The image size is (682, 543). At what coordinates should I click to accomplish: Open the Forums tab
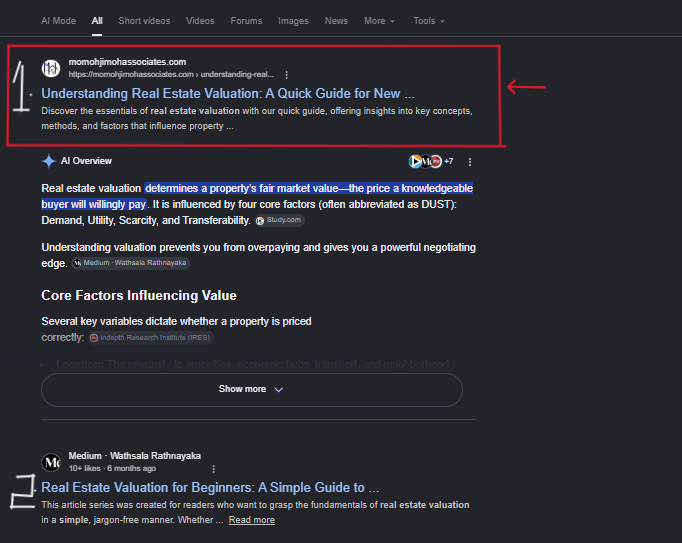[x=246, y=21]
